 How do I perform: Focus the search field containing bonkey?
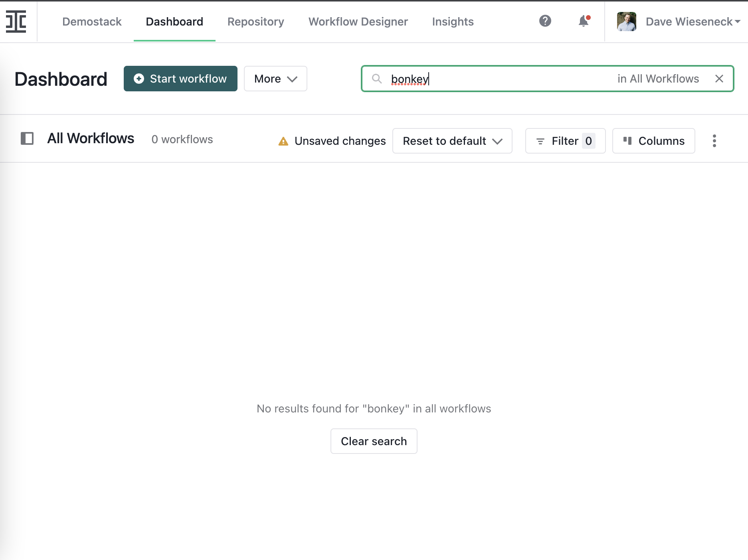point(547,79)
